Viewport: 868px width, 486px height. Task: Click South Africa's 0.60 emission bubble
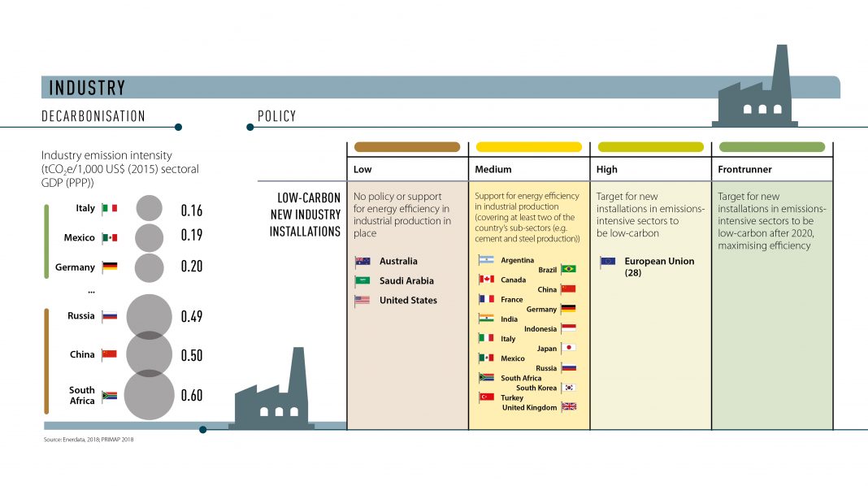pos(149,396)
